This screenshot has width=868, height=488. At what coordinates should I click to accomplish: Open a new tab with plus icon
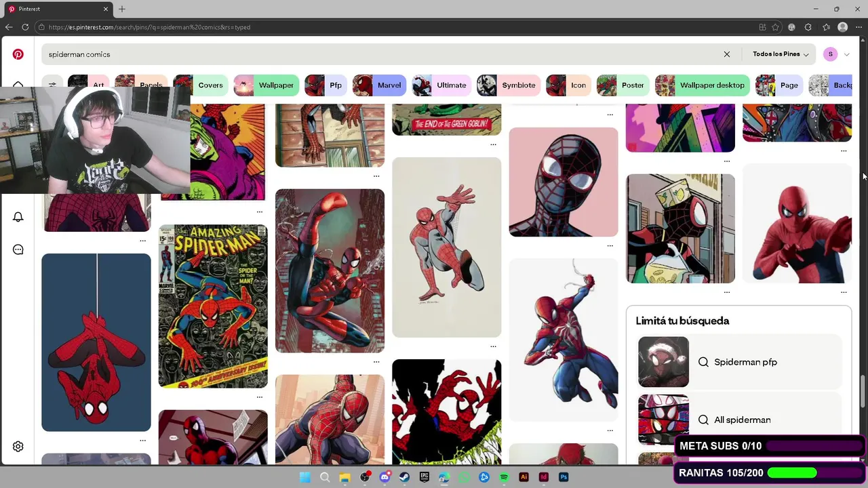(122, 9)
